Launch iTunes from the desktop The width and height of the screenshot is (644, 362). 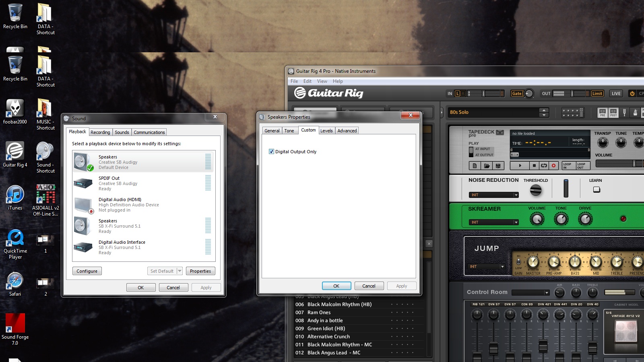point(15,197)
